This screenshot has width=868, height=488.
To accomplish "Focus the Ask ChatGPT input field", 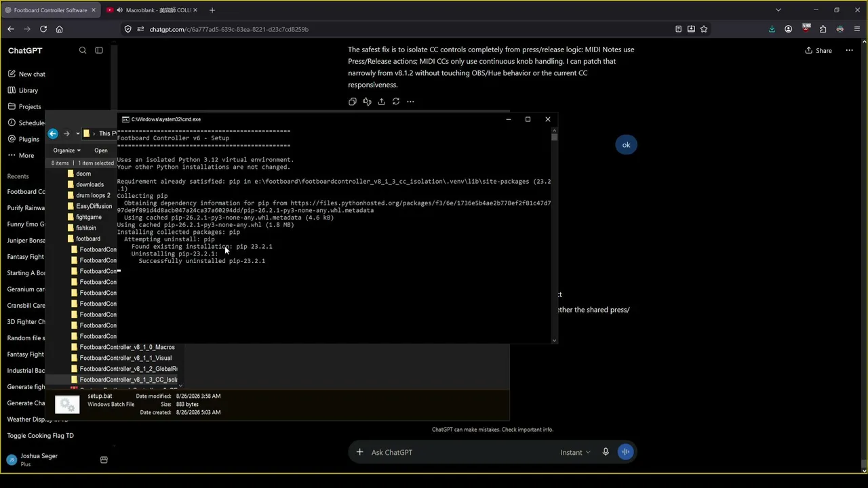I will coord(461,452).
